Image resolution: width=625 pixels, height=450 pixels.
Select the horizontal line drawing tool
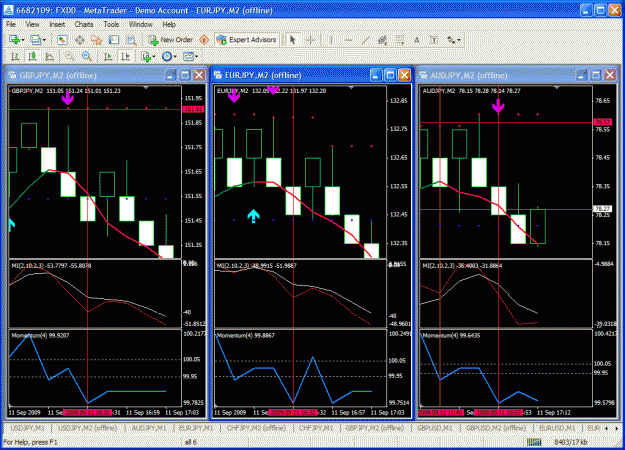(x=348, y=40)
